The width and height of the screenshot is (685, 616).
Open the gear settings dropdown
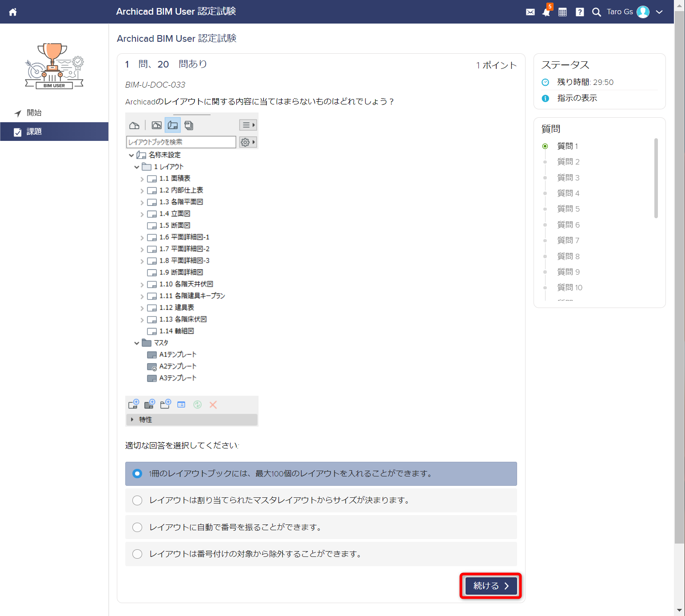(x=248, y=142)
